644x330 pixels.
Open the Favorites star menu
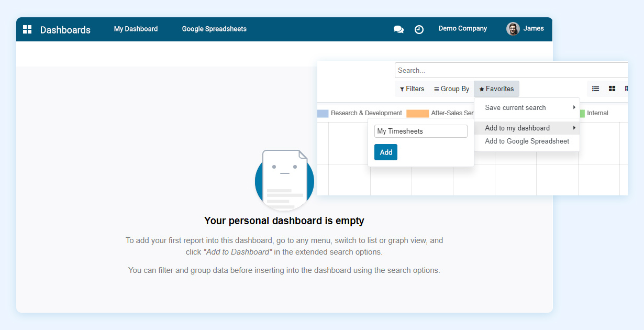496,89
